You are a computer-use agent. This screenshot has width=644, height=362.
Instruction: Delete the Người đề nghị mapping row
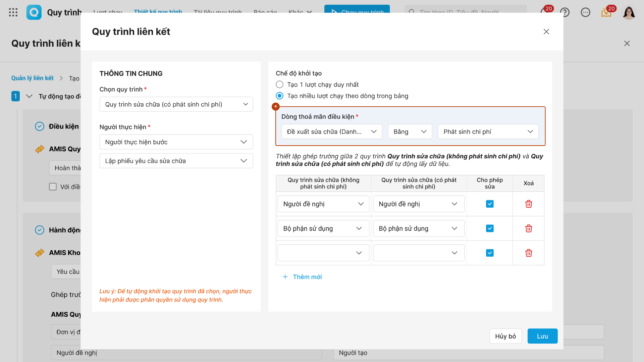[x=529, y=204]
